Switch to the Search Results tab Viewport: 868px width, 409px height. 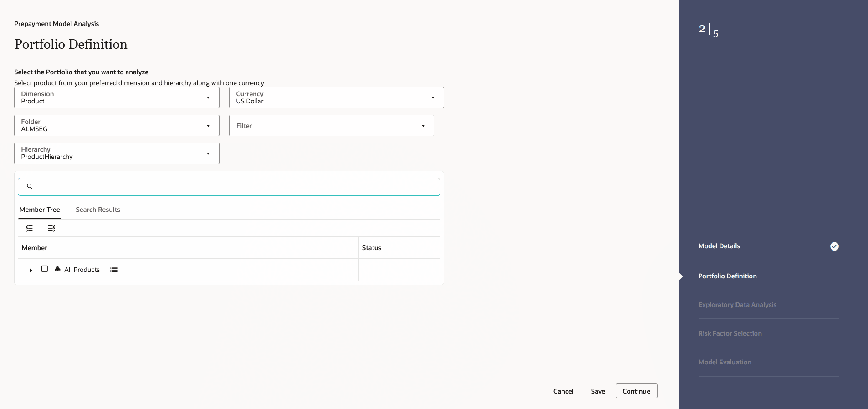(98, 210)
